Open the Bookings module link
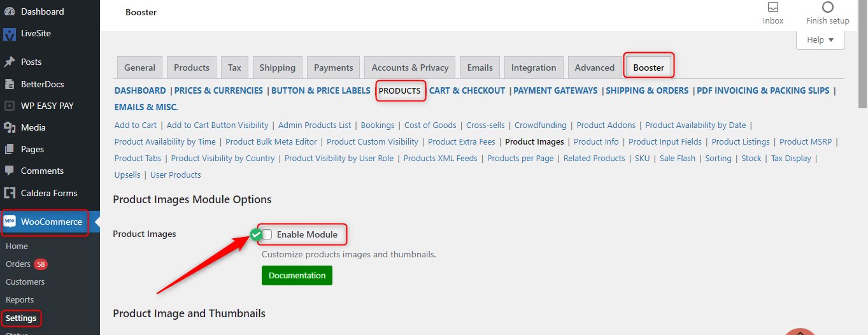 point(378,125)
